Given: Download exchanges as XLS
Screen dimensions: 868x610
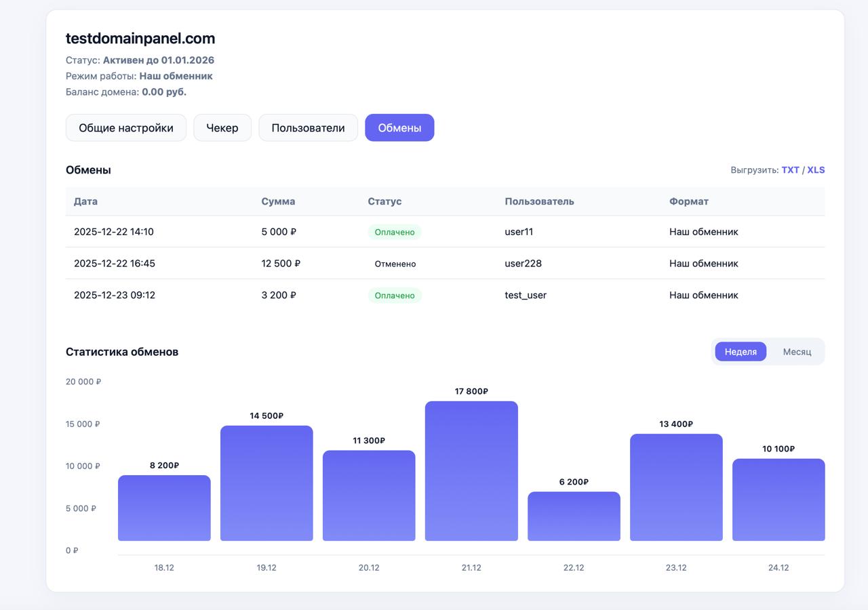Looking at the screenshot, I should click(816, 170).
